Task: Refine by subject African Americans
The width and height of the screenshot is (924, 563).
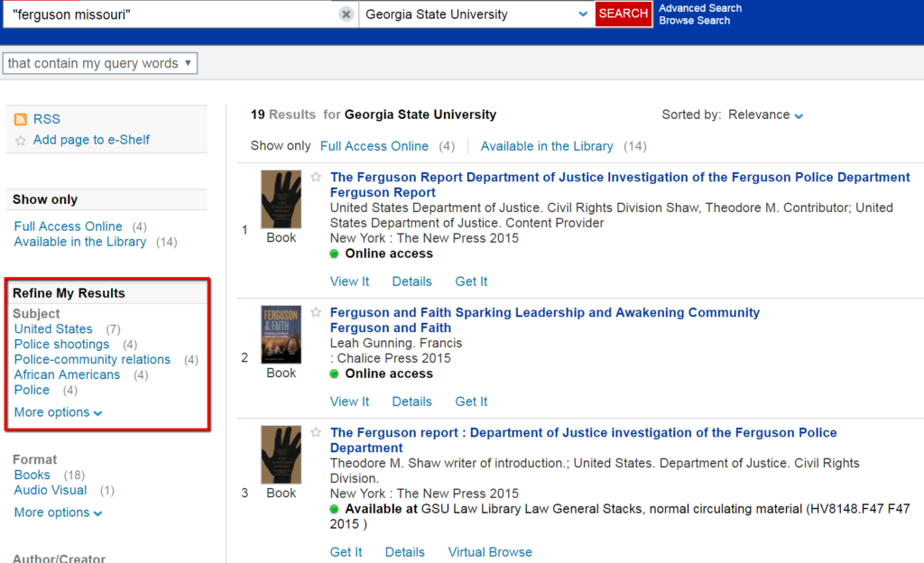Action: tap(67, 374)
